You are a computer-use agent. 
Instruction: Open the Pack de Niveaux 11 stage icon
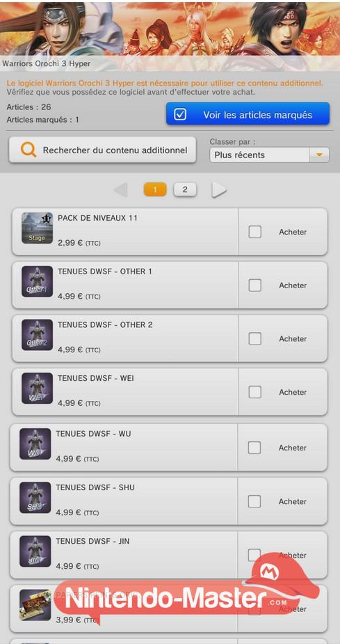click(37, 228)
